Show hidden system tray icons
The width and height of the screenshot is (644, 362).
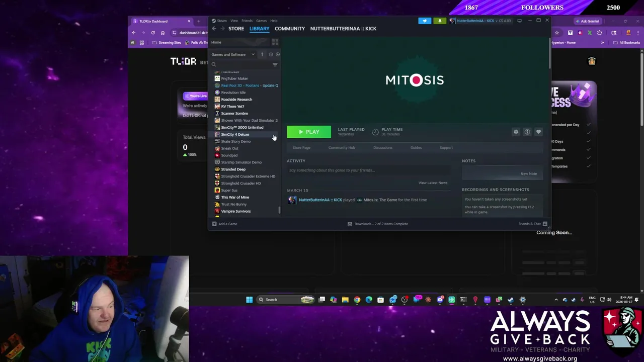pyautogui.click(x=556, y=300)
